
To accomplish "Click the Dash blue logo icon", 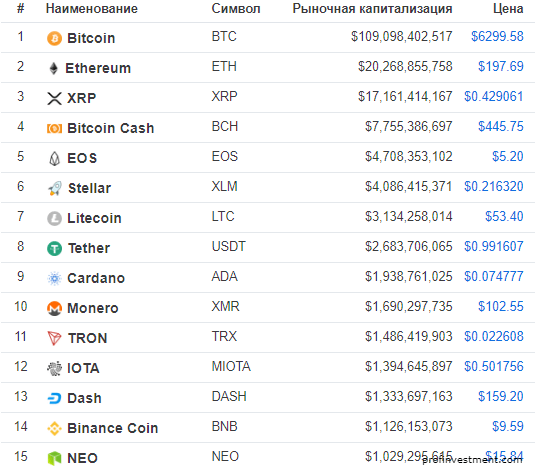I will (54, 398).
